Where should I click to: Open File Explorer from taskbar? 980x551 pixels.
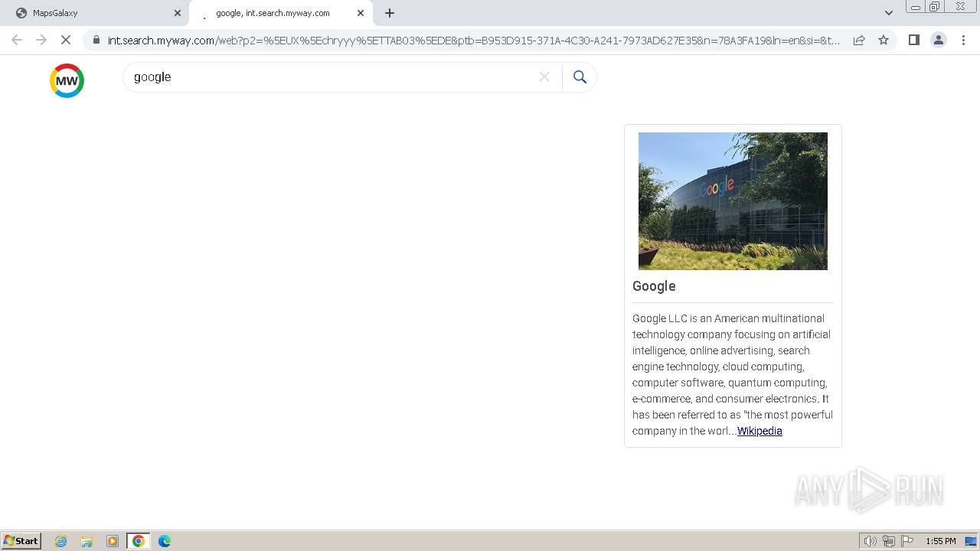click(x=87, y=541)
